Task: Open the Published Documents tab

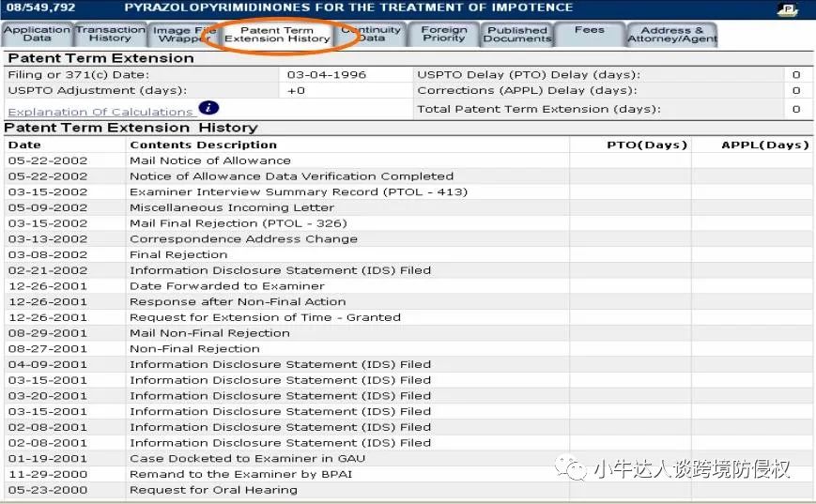Action: pyautogui.click(x=516, y=35)
